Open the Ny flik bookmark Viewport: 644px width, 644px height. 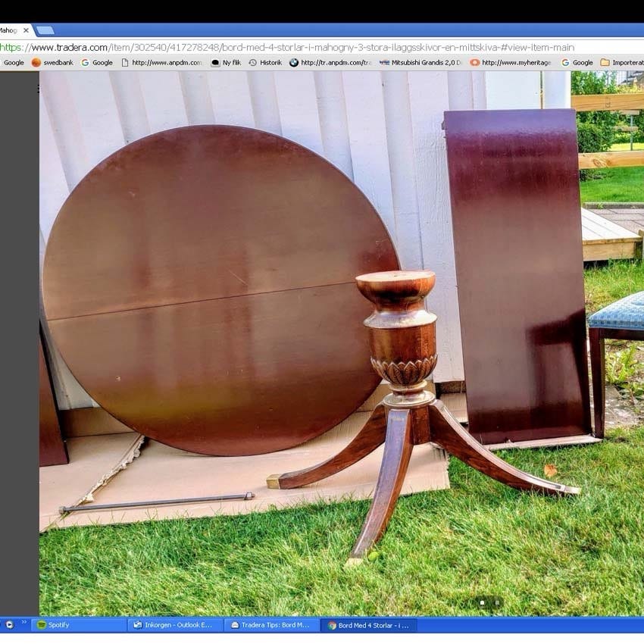click(226, 62)
